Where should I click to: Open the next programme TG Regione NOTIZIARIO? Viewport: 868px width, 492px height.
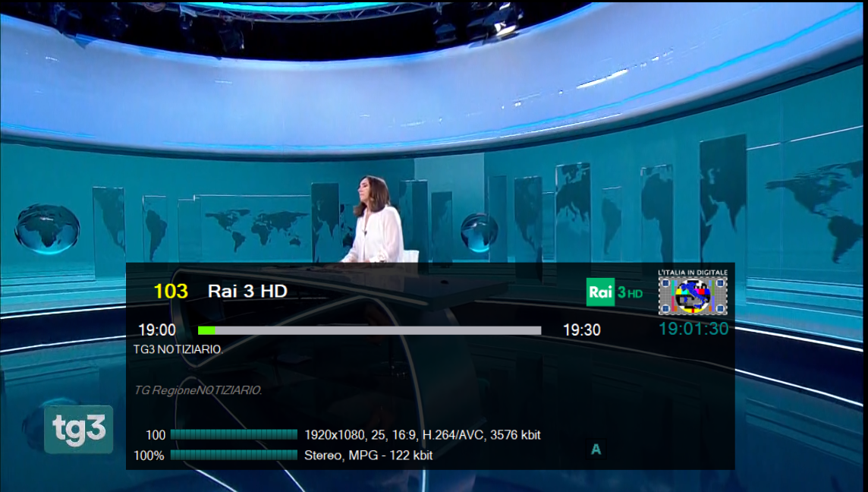pos(197,390)
